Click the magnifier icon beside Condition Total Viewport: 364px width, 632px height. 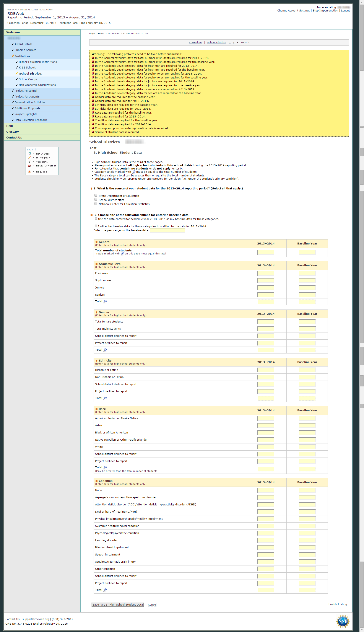(105, 590)
